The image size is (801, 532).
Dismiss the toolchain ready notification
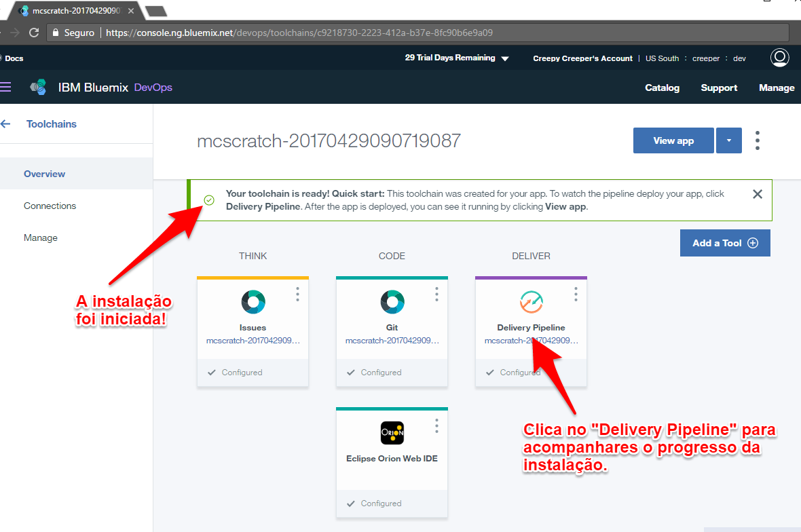(758, 194)
